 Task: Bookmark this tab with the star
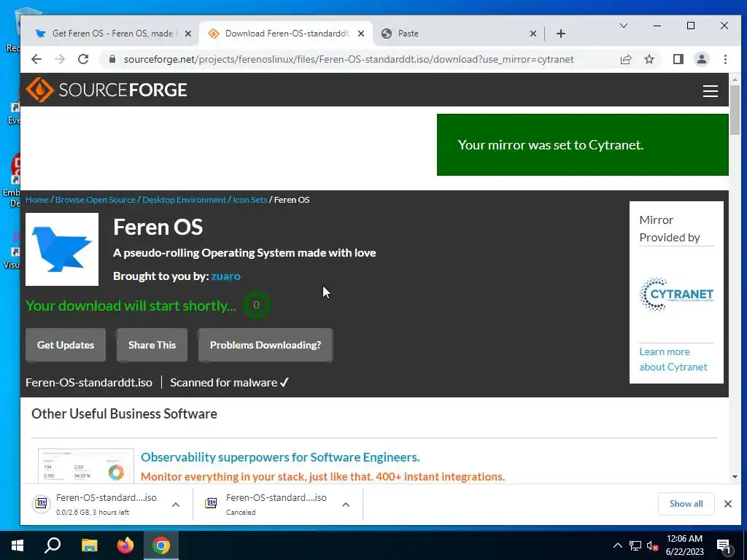[649, 59]
